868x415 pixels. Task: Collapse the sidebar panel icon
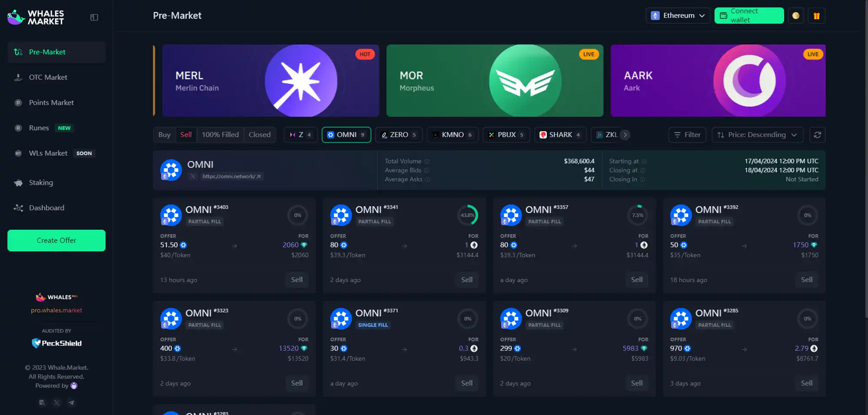94,17
